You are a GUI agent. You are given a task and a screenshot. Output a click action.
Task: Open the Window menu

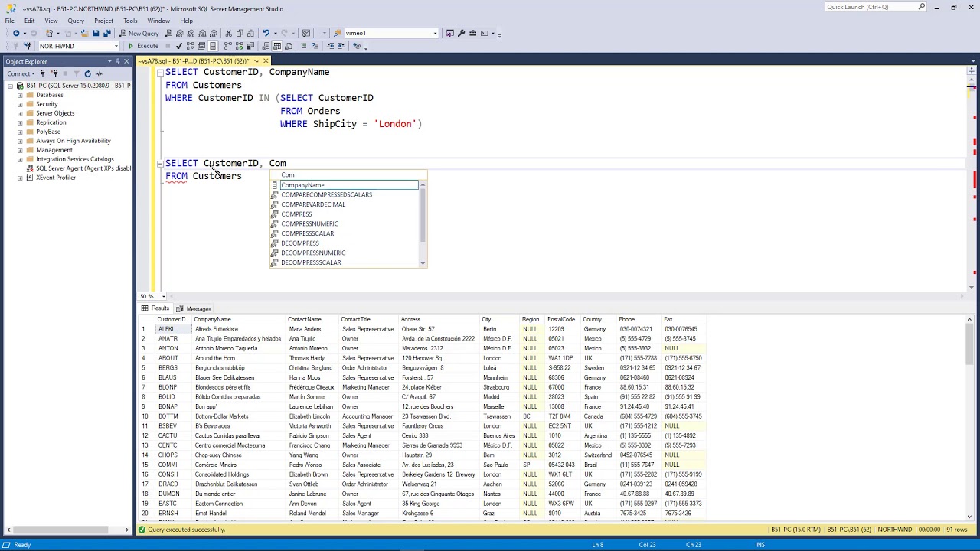158,21
